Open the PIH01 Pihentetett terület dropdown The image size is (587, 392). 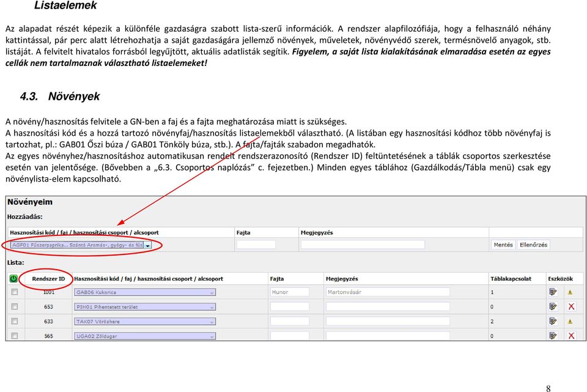tap(145, 306)
